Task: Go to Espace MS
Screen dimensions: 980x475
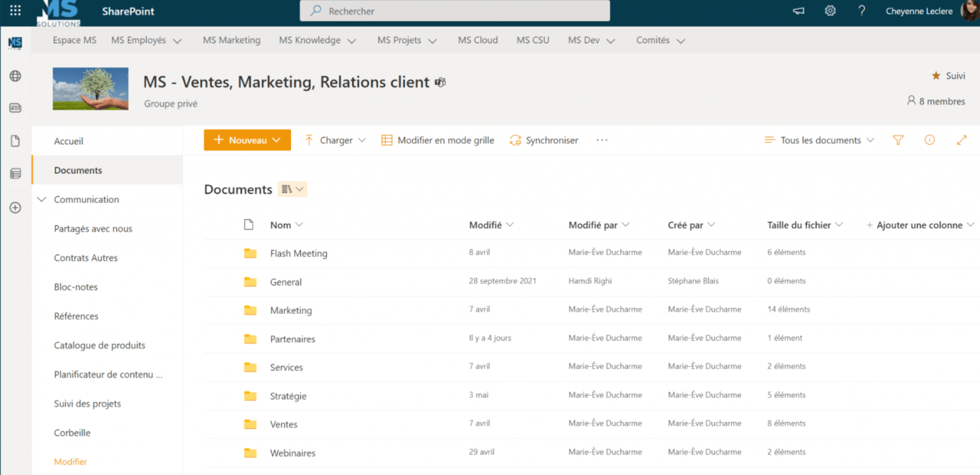Action: 74,40
